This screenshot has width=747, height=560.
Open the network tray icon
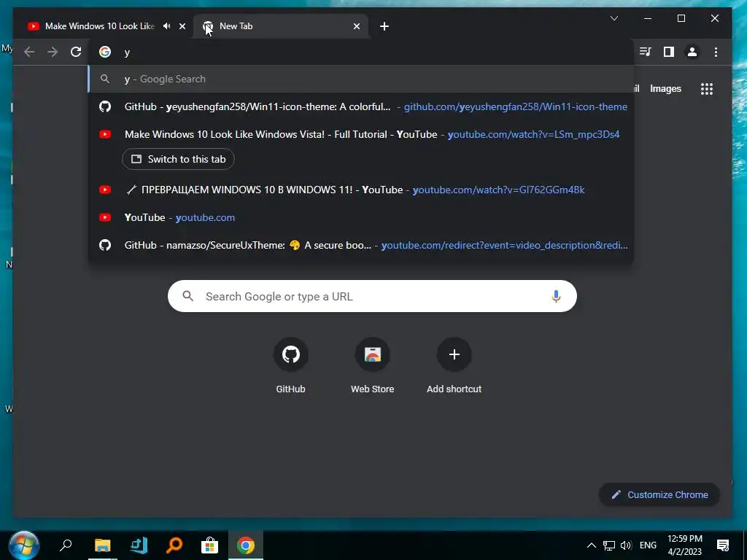point(609,545)
